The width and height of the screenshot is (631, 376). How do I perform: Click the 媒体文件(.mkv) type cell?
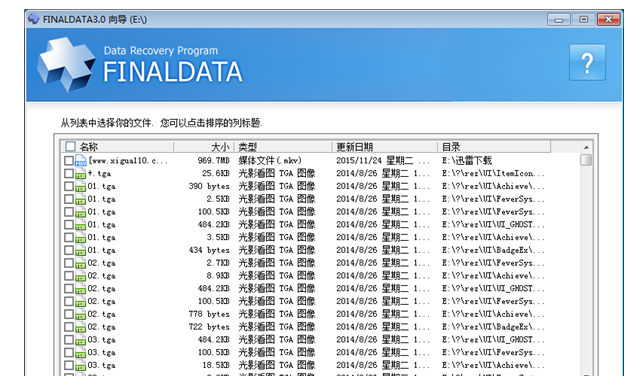click(270, 161)
